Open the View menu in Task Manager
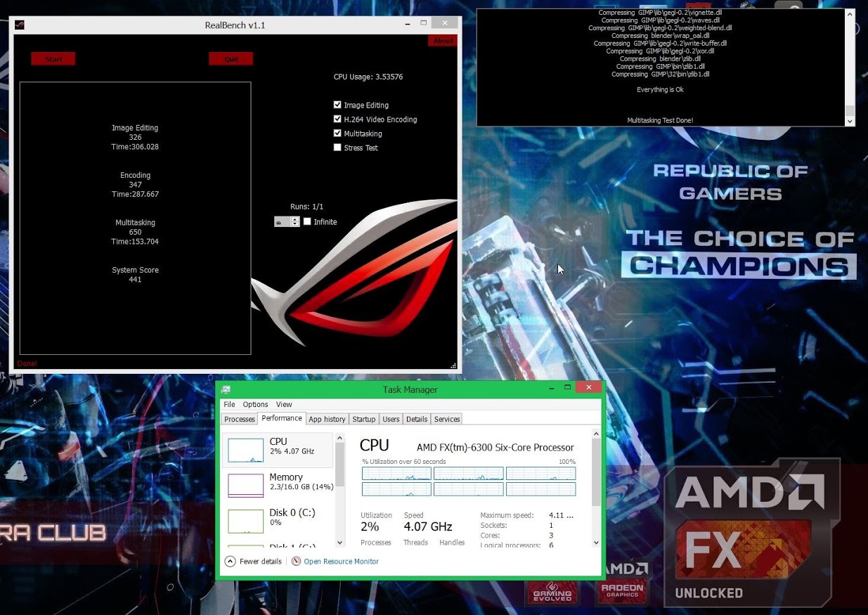The image size is (868, 615). pos(284,404)
